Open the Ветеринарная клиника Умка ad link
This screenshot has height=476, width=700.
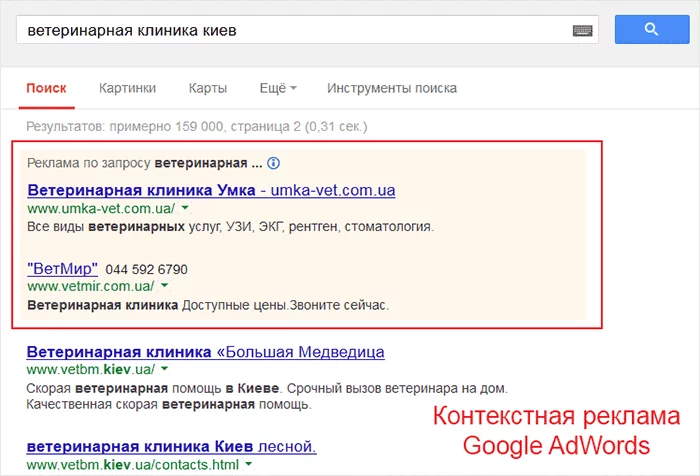[142, 189]
